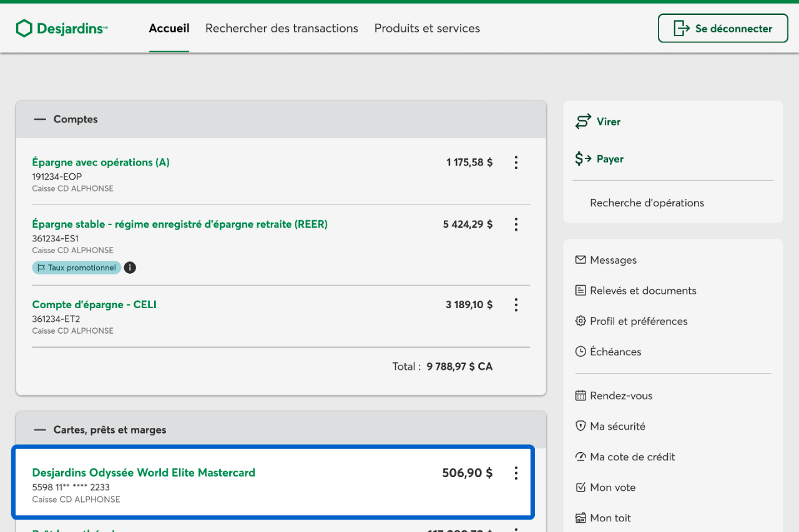Open Relevés et documents
This screenshot has height=532, width=799.
pos(643,291)
